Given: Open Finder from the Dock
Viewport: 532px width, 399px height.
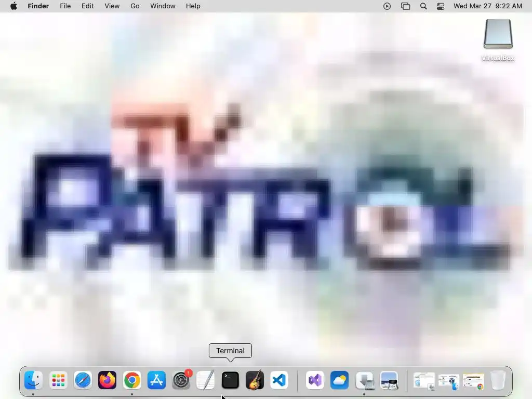Looking at the screenshot, I should [x=33, y=380].
